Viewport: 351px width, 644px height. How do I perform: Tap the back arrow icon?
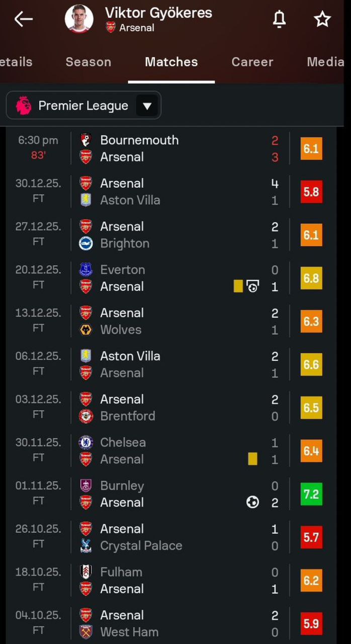(x=23, y=19)
